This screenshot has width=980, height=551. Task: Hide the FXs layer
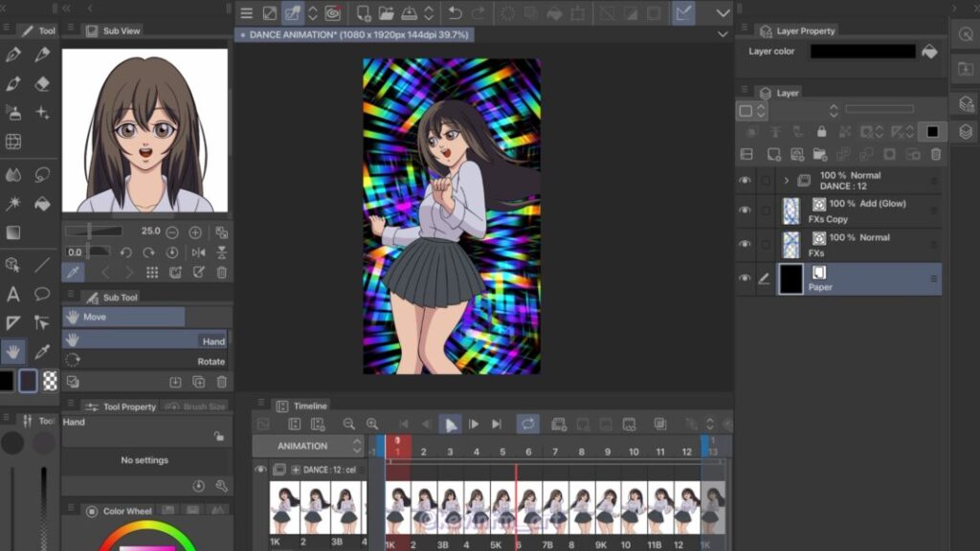tap(745, 244)
